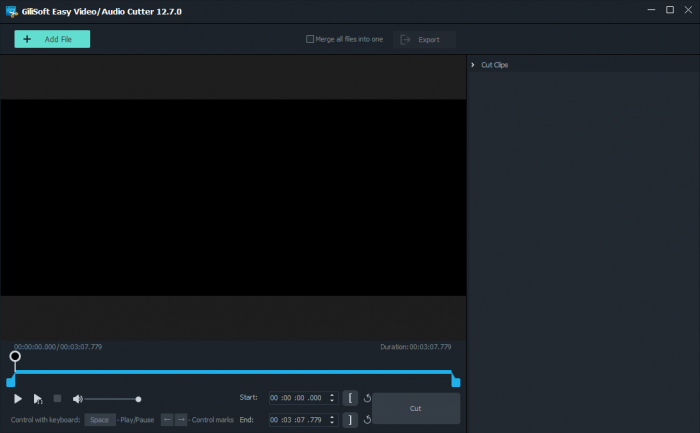Reset the End time with its undo icon
This screenshot has height=433, width=700.
(367, 420)
